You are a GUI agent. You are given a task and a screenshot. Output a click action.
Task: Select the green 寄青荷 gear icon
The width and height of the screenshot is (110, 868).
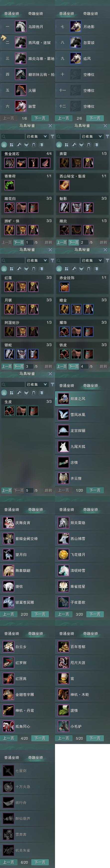click(9, 185)
